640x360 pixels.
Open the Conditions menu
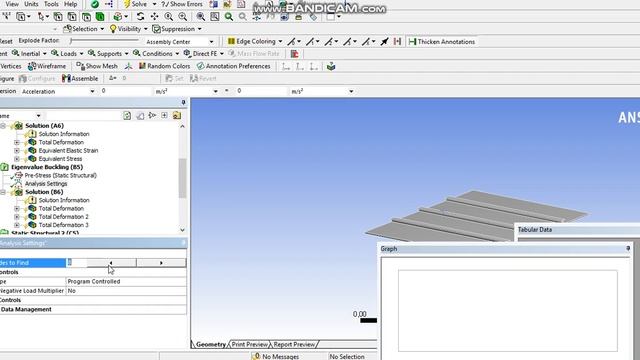coord(156,53)
